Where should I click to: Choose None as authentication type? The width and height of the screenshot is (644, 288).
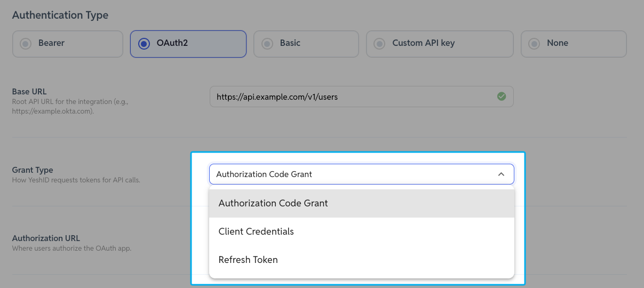click(x=574, y=44)
